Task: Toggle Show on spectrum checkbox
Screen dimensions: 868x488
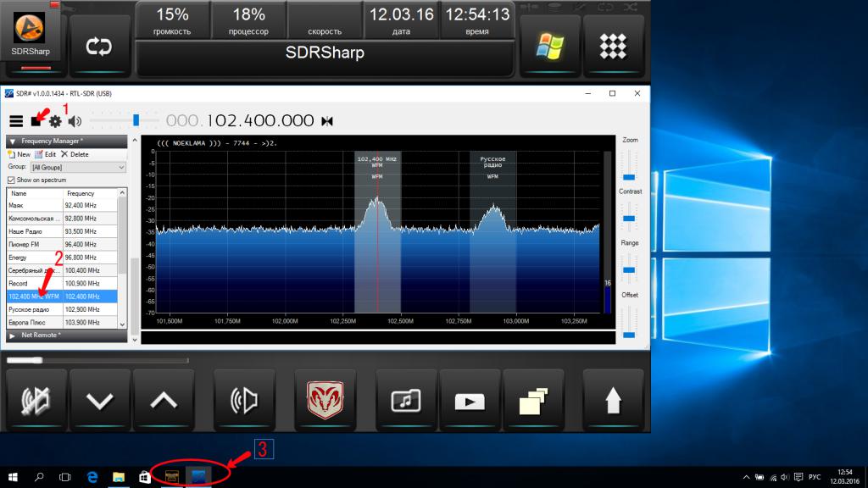Action: 11,180
